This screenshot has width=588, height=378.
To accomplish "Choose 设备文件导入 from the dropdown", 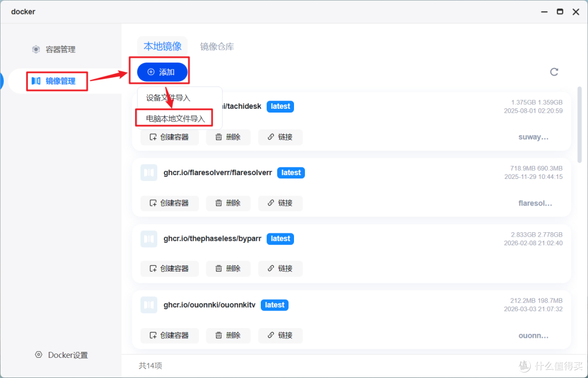I will tap(168, 98).
